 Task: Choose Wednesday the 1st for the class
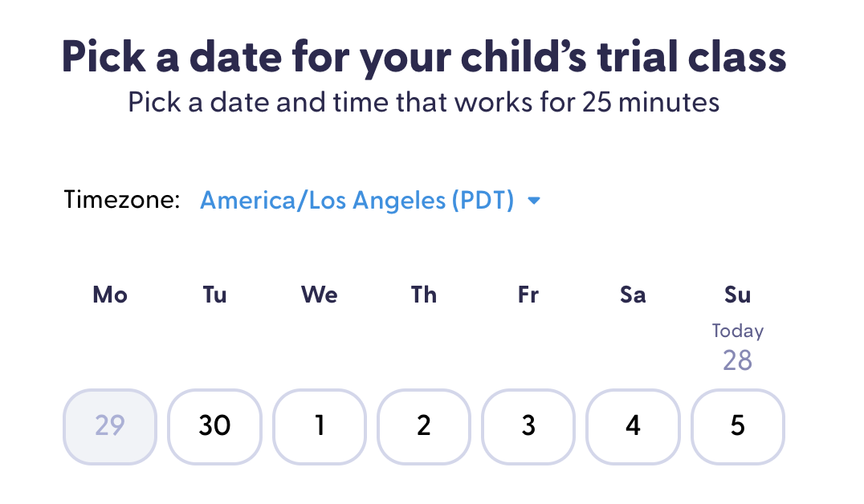tap(319, 426)
